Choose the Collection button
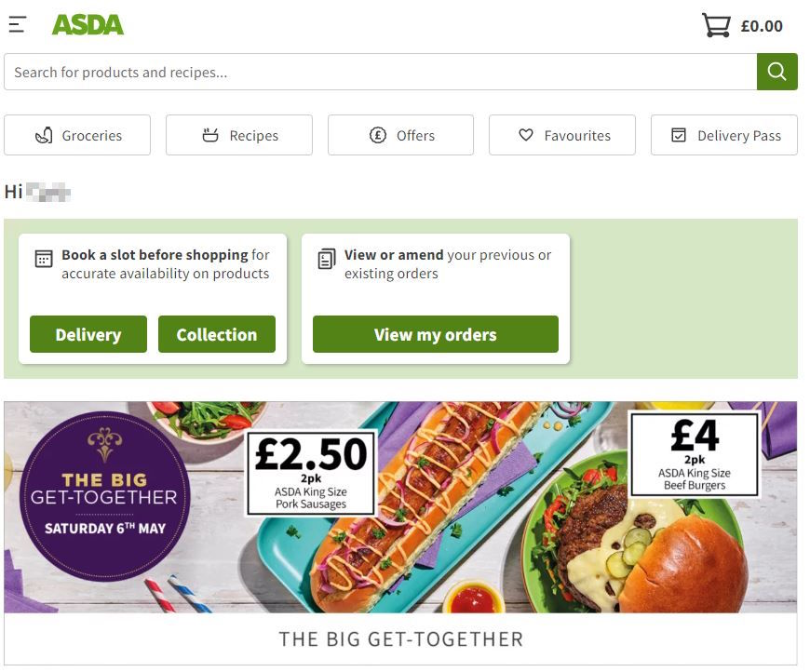Viewport: 810px width, 672px height. tap(216, 334)
